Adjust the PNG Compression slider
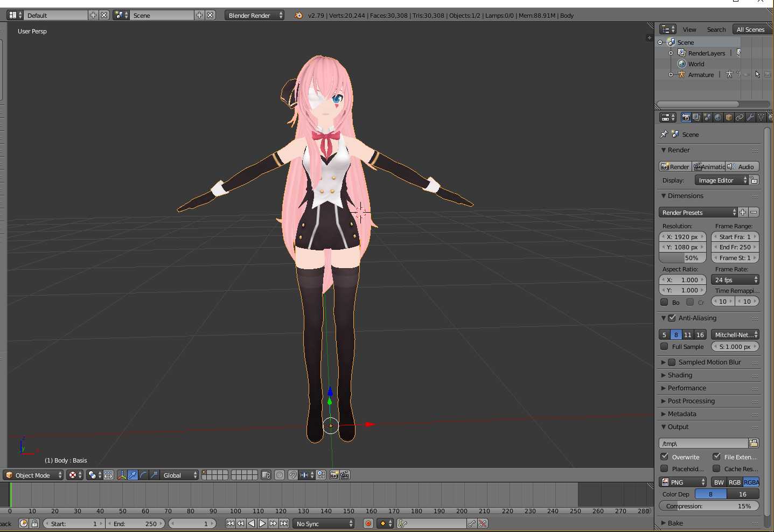774x532 pixels. pos(708,506)
